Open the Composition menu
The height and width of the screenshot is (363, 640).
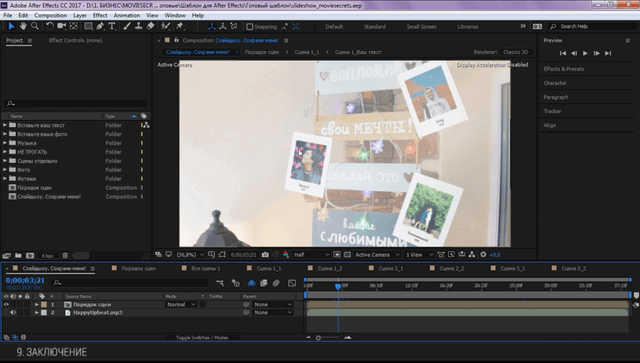click(50, 15)
